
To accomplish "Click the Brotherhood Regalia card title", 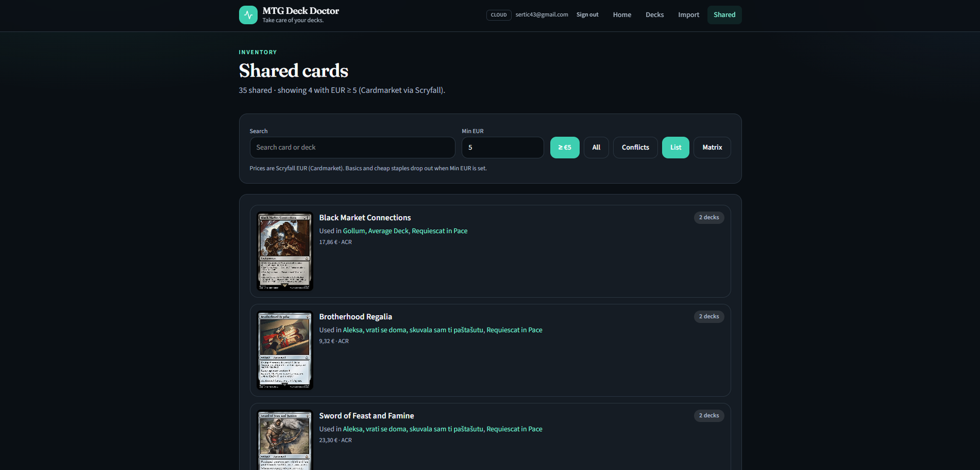I will coord(356,317).
